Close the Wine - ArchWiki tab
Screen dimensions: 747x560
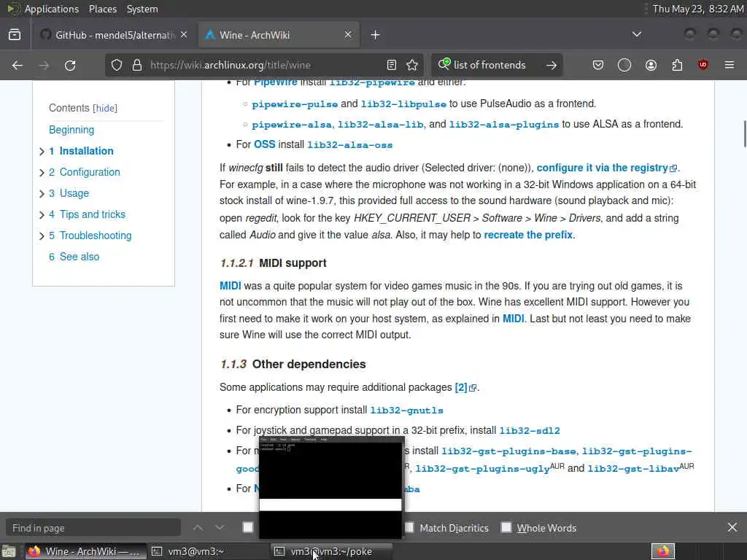[348, 35]
